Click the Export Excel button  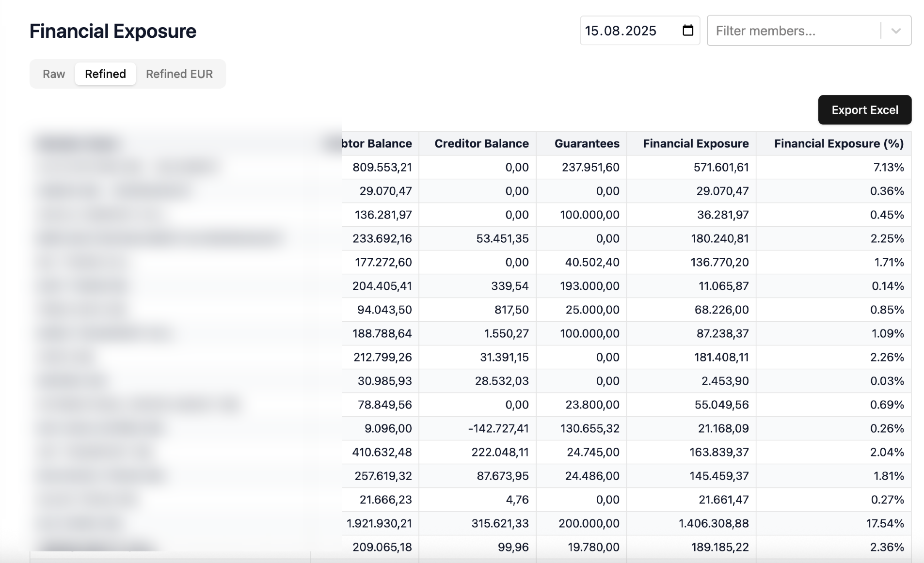(864, 109)
